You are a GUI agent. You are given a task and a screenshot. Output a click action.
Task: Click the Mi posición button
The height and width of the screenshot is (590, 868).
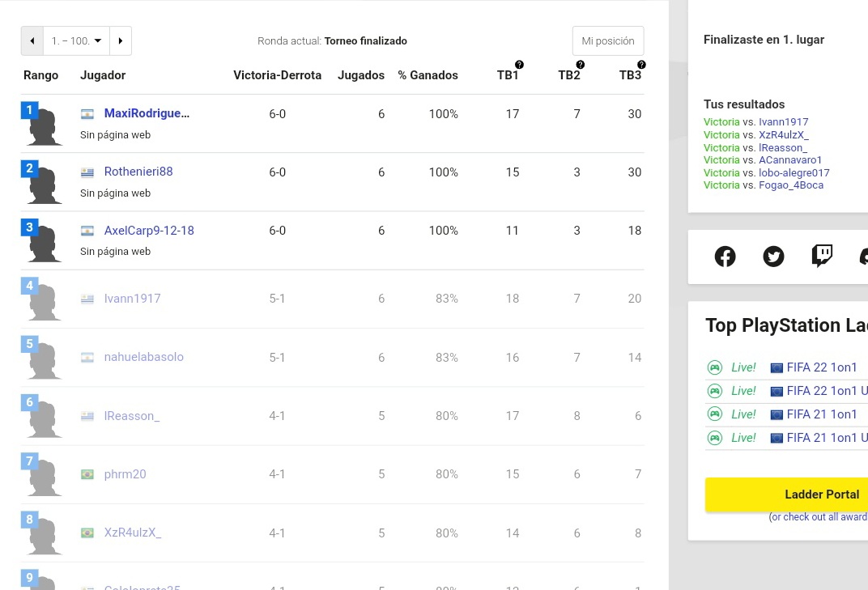click(608, 41)
